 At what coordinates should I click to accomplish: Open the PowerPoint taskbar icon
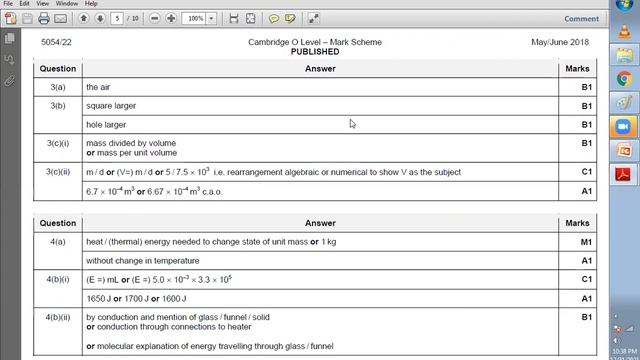click(x=624, y=151)
